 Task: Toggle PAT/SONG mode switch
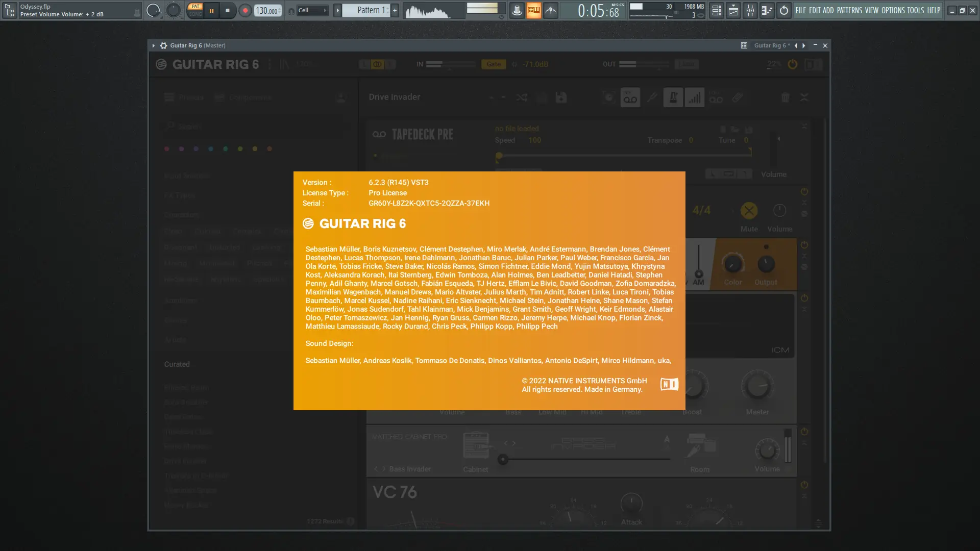pyautogui.click(x=195, y=10)
